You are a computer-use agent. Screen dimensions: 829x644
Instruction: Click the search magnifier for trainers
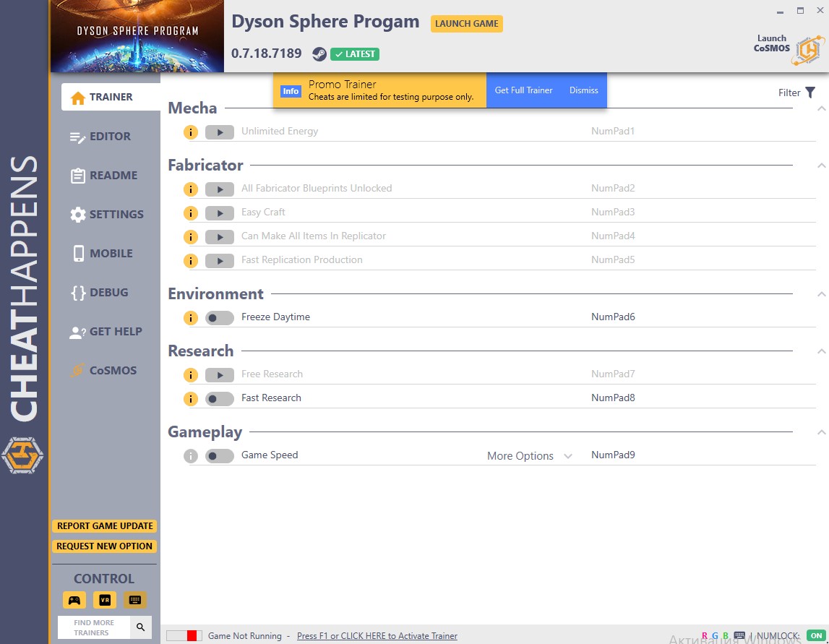(x=141, y=627)
